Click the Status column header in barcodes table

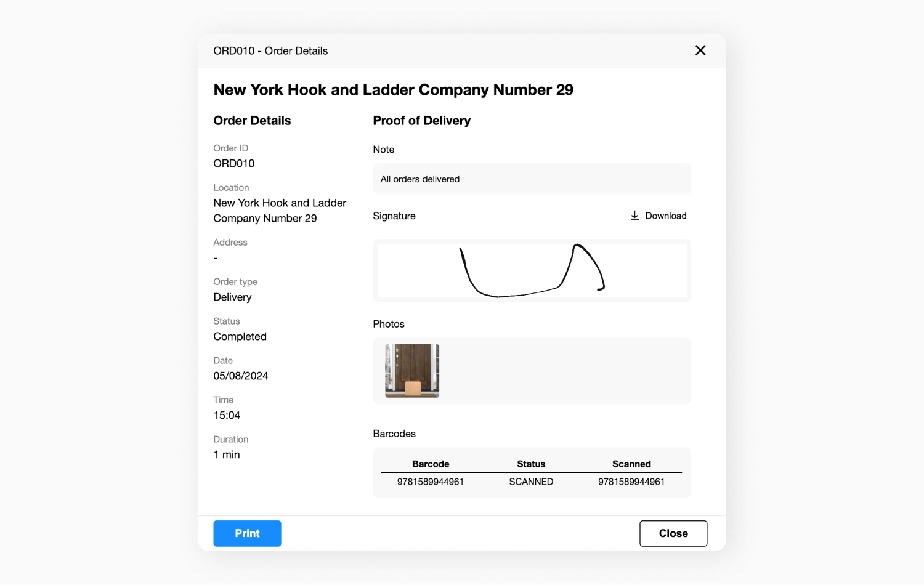click(x=531, y=464)
